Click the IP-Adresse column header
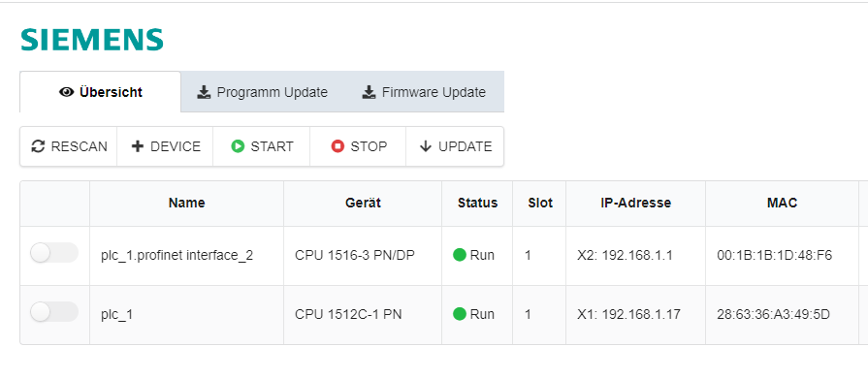Viewport: 868px width, 379px height. 635,203
